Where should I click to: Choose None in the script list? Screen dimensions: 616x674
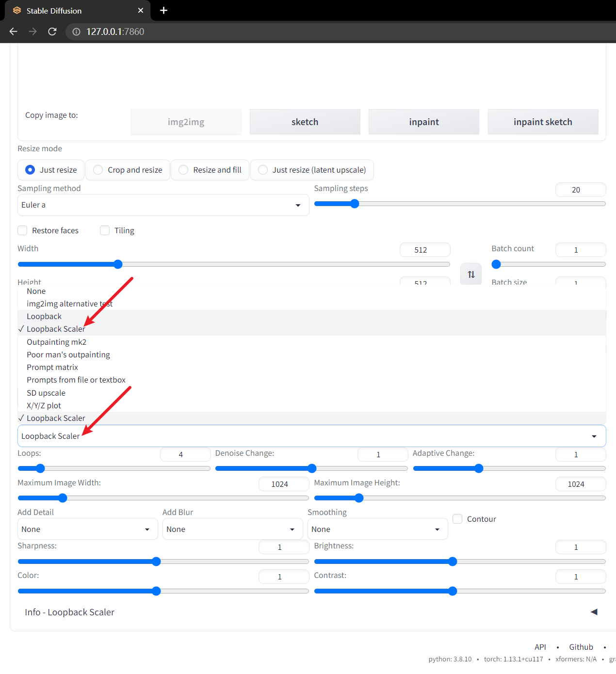[x=312, y=291]
